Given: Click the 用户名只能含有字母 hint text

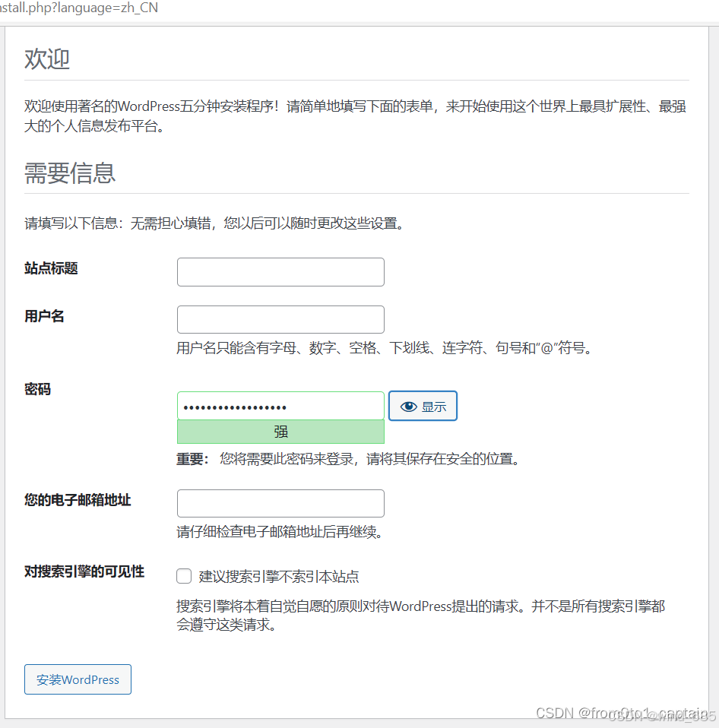Looking at the screenshot, I should (385, 348).
